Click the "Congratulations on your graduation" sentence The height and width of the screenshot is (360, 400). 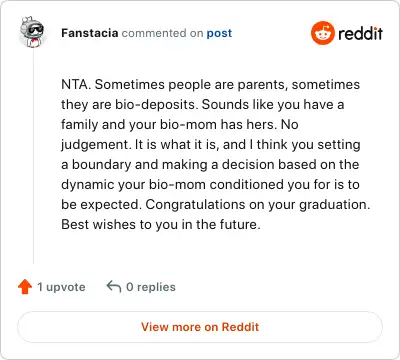(258, 205)
